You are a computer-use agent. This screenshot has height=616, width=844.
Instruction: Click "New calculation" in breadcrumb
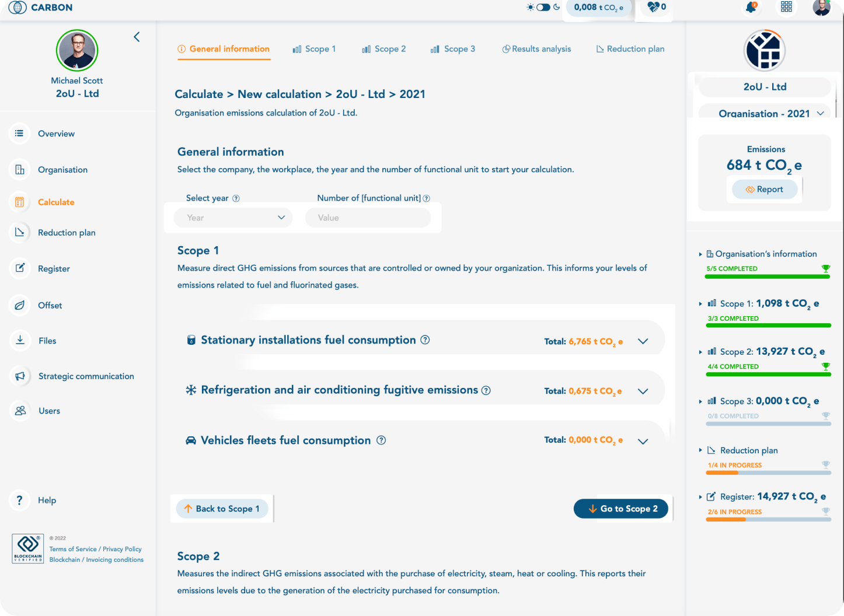(x=280, y=94)
